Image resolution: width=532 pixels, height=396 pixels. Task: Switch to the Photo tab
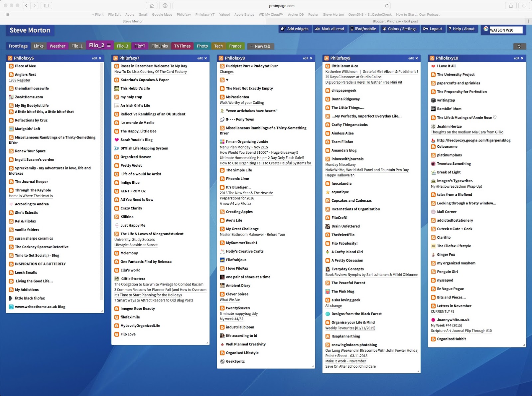click(x=202, y=46)
